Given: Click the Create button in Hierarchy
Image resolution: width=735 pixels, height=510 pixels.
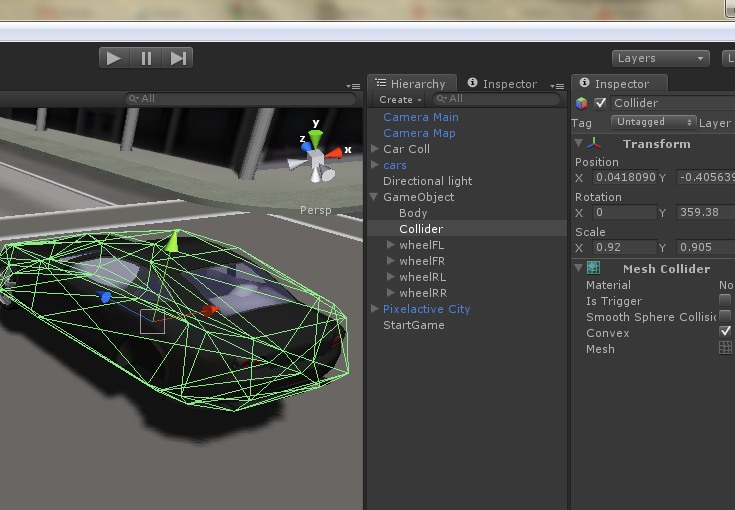Looking at the screenshot, I should click(x=399, y=100).
